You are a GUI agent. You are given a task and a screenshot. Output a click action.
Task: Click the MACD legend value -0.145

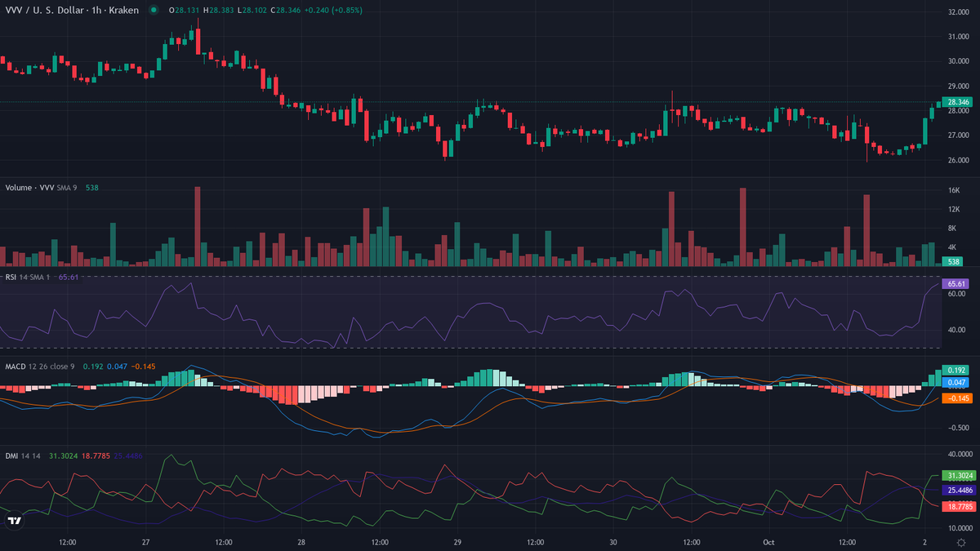coord(143,367)
